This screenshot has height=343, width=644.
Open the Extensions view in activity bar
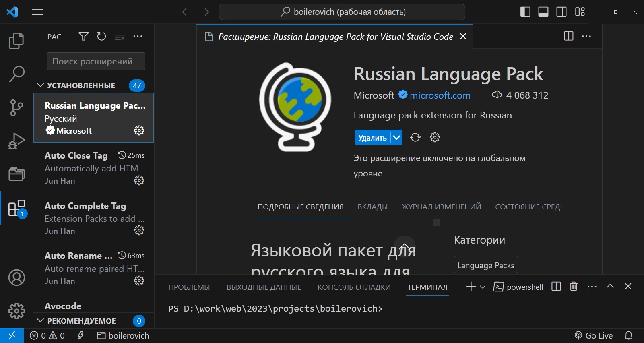click(x=17, y=208)
